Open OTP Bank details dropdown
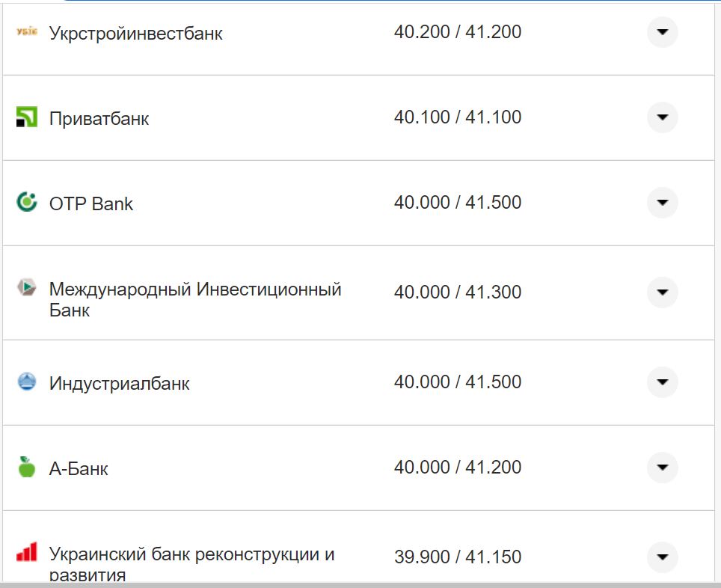The width and height of the screenshot is (721, 588). pos(662,203)
